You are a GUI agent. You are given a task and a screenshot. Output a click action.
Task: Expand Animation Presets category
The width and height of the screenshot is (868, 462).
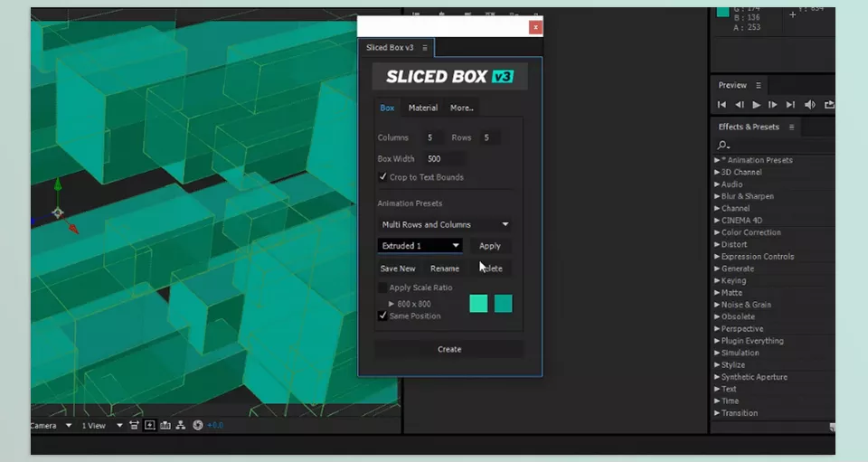point(717,160)
